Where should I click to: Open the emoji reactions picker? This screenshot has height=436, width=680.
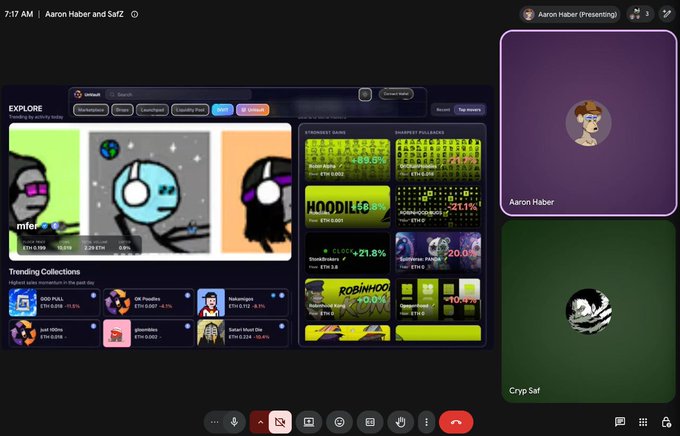pyautogui.click(x=340, y=422)
